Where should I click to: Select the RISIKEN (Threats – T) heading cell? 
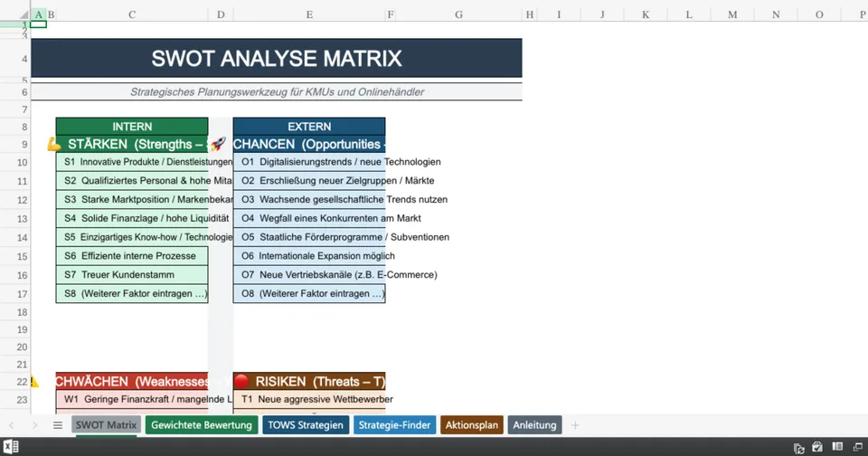click(x=309, y=381)
